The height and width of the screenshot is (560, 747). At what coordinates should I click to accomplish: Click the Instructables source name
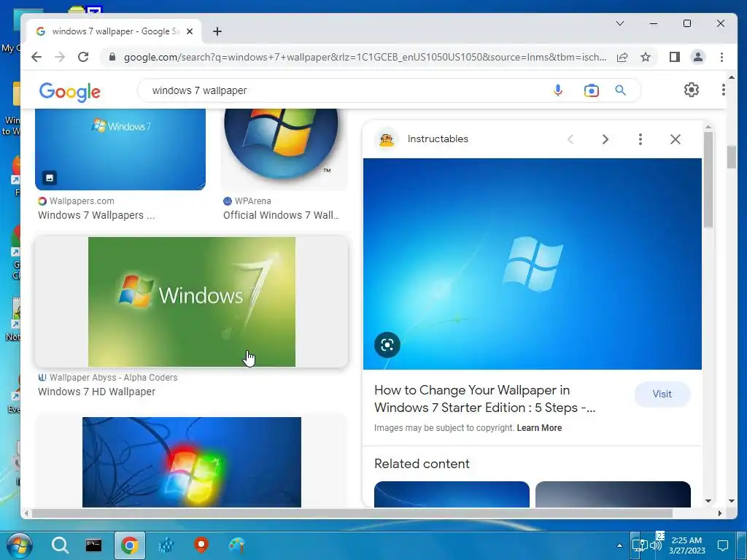click(438, 139)
